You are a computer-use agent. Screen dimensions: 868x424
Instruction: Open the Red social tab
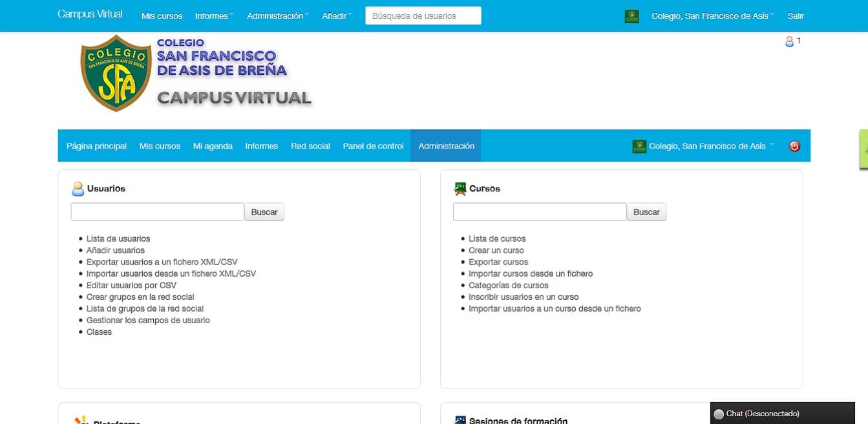[310, 146]
